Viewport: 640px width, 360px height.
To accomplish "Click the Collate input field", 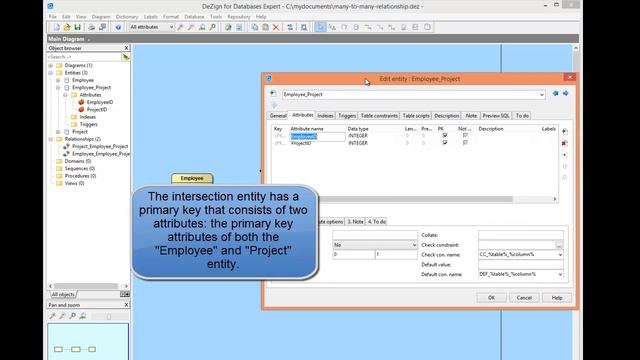I will pyautogui.click(x=521, y=235).
